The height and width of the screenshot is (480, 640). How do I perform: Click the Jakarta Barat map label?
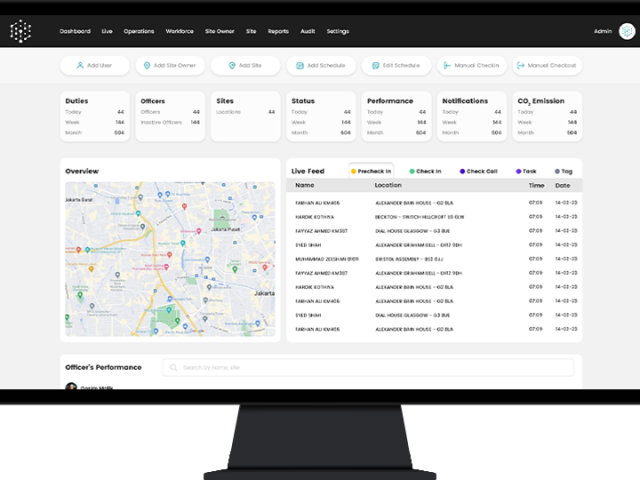click(x=79, y=200)
